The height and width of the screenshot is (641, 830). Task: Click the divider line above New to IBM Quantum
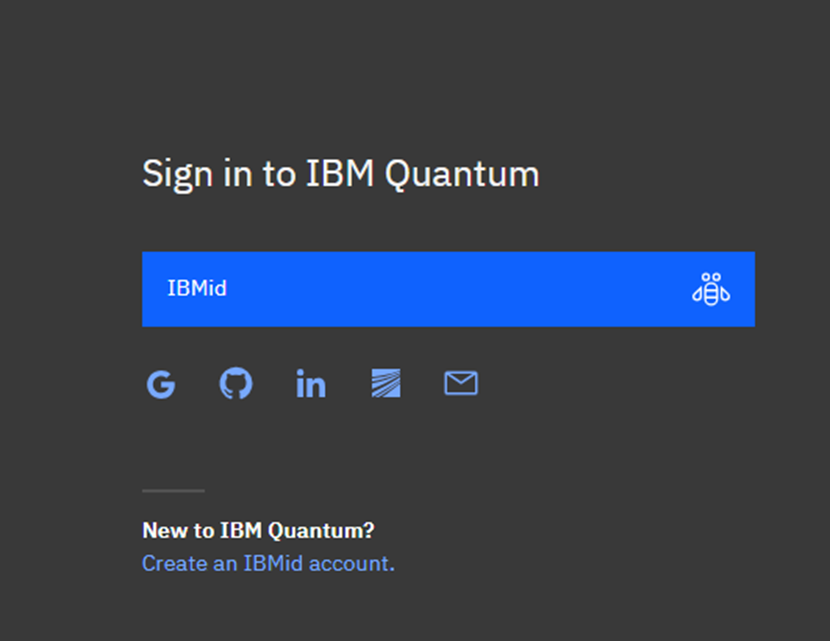[173, 490]
